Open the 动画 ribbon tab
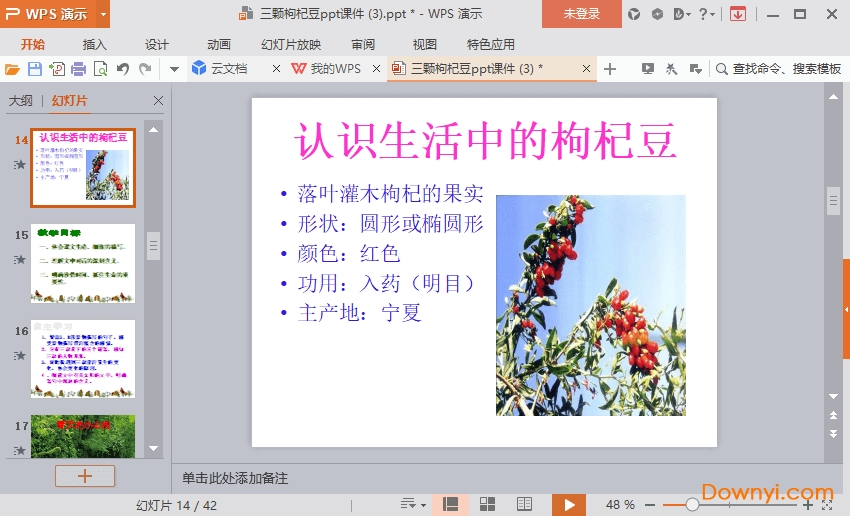This screenshot has height=516, width=850. click(x=219, y=44)
